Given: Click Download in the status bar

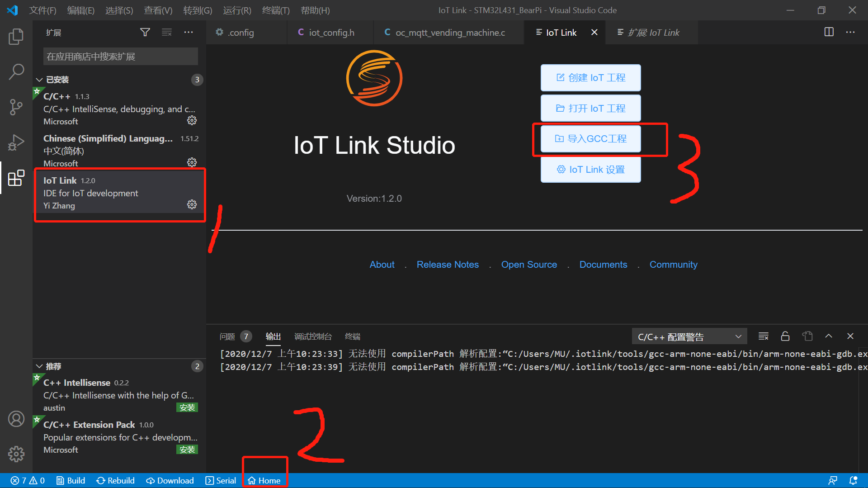Looking at the screenshot, I should [170, 480].
